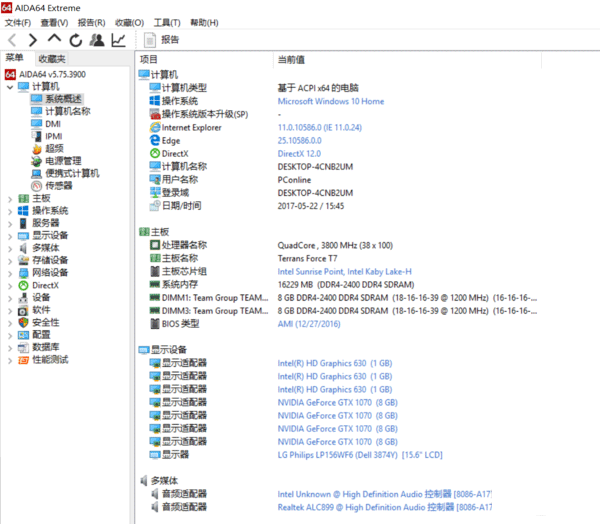The image size is (600, 524).
Task: Expand the 多媒体 tree node
Action: click(10, 248)
